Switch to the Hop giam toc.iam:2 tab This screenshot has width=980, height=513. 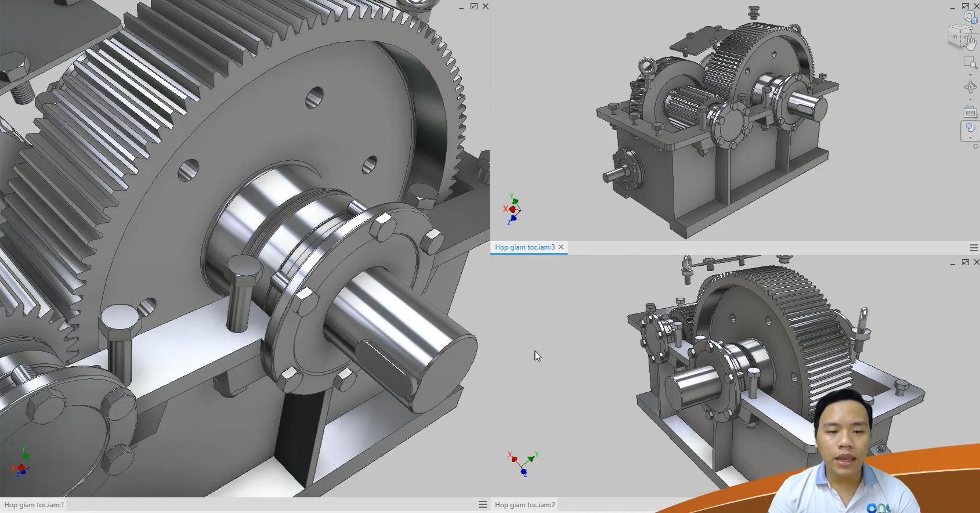click(x=525, y=505)
